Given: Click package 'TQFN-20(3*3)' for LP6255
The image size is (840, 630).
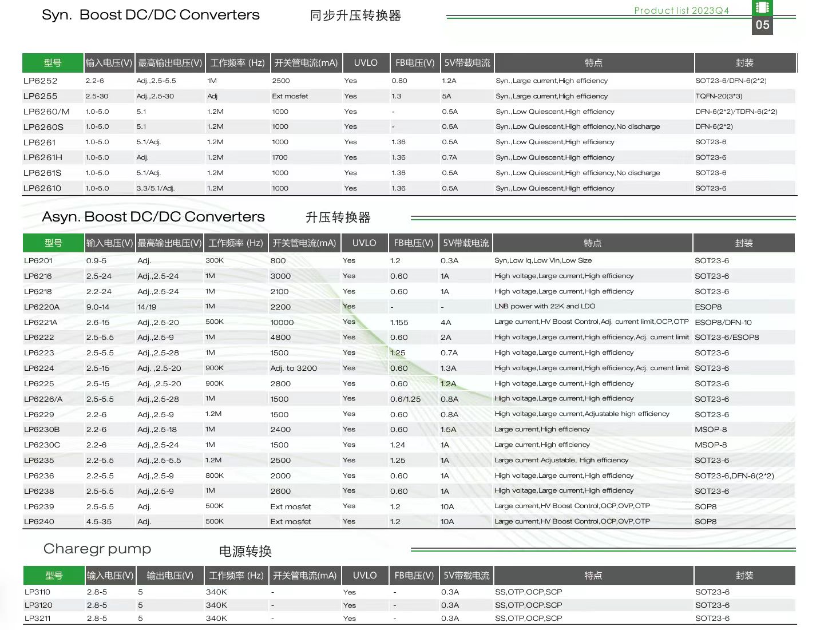Looking at the screenshot, I should [x=719, y=96].
